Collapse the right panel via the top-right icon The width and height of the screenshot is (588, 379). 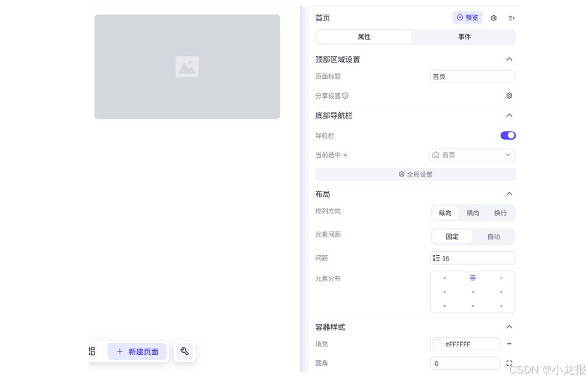pos(511,17)
